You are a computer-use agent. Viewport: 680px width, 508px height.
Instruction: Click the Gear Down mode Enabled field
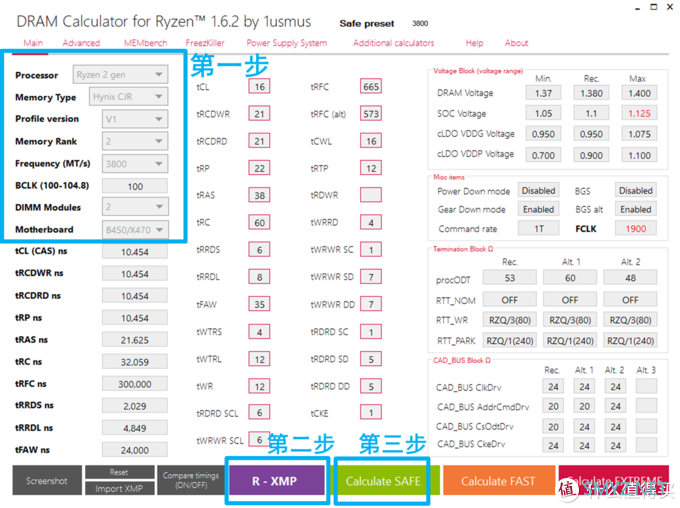538,209
